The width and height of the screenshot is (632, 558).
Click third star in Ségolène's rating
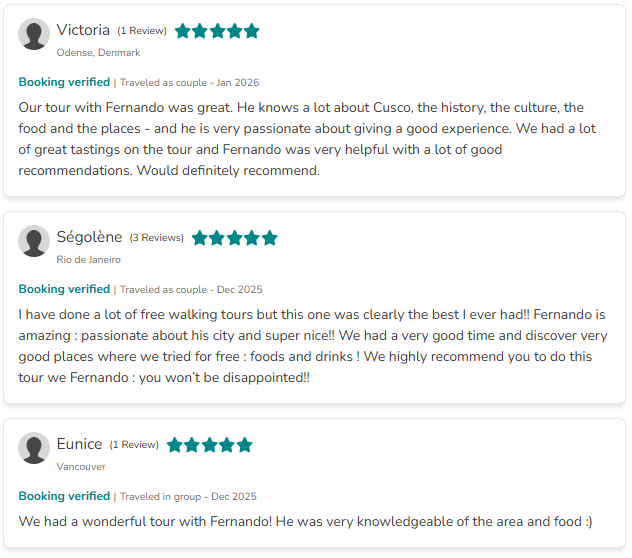(x=235, y=238)
